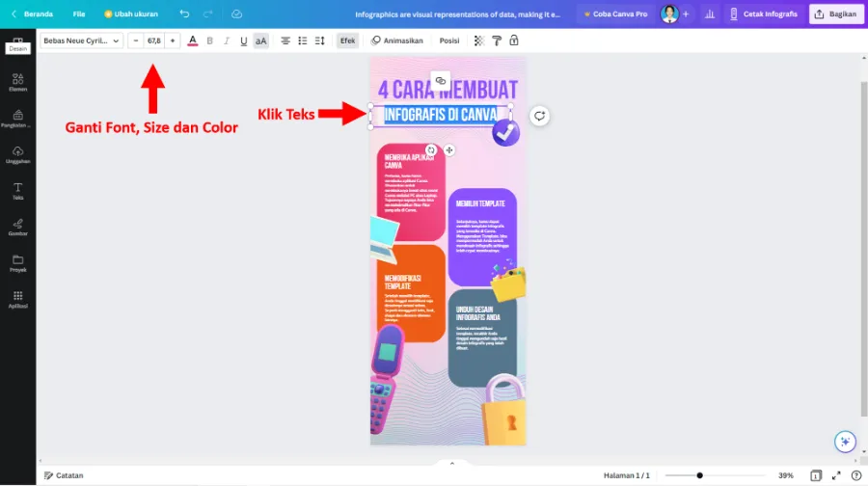The width and height of the screenshot is (868, 486).
Task: Open the Teks sidebar panel
Action: click(x=17, y=191)
